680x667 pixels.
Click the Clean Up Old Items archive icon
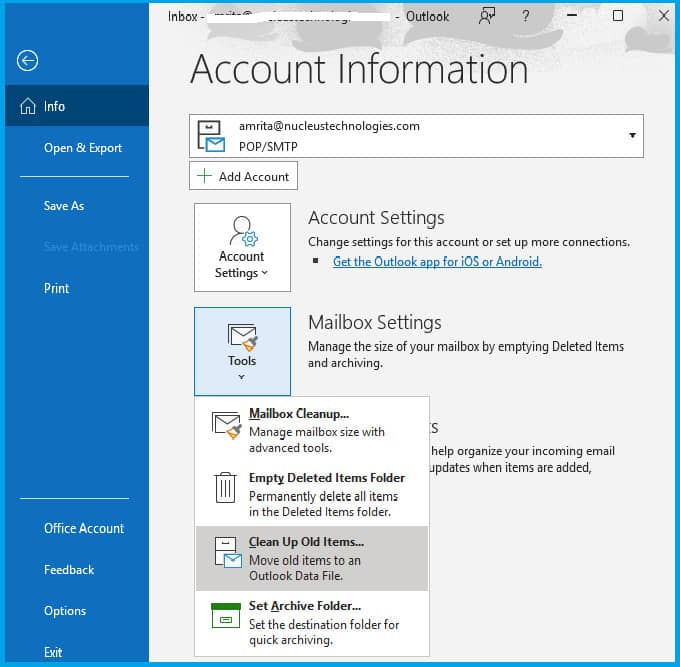228,552
